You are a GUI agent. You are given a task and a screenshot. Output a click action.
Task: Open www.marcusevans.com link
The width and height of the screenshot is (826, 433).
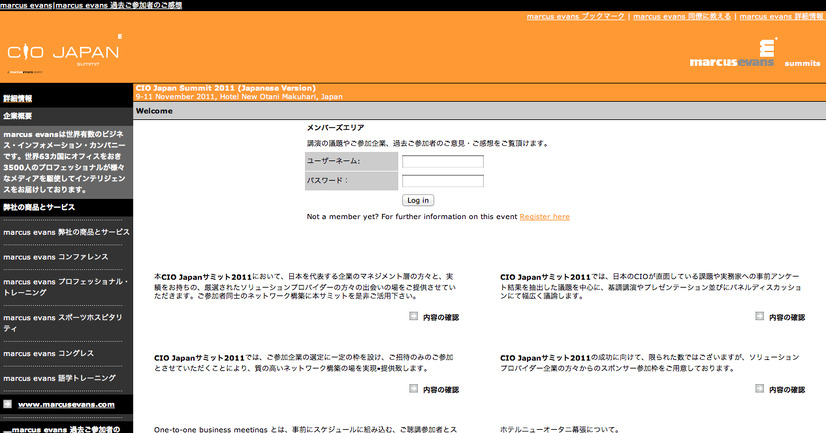click(x=66, y=405)
